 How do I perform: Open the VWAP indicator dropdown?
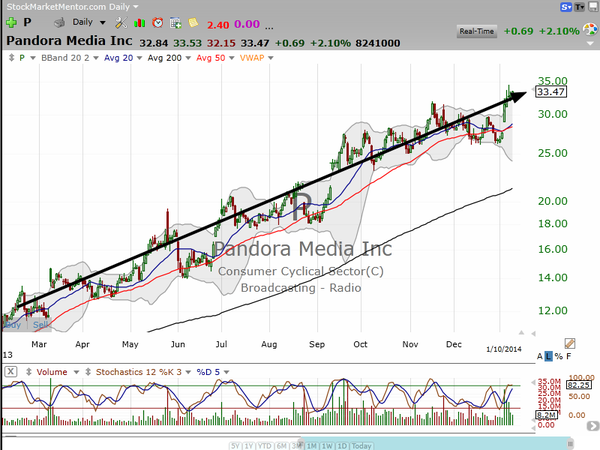(271, 58)
